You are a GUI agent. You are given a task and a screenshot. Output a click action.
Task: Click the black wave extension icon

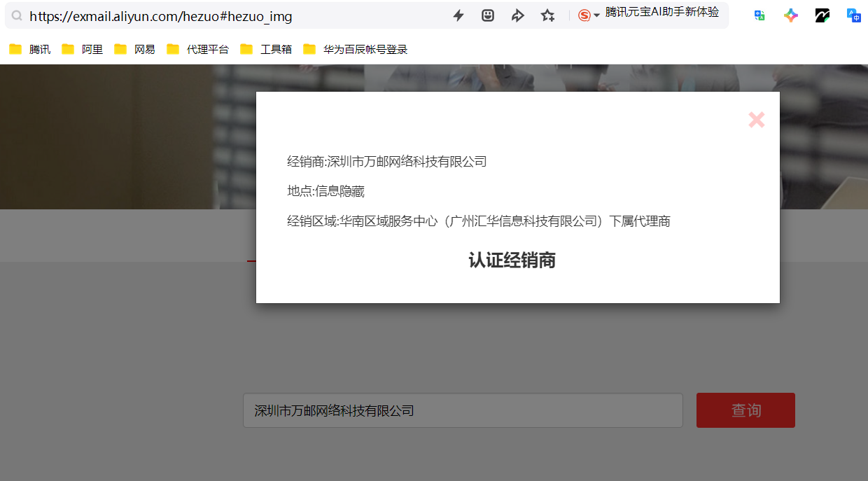[x=822, y=15]
